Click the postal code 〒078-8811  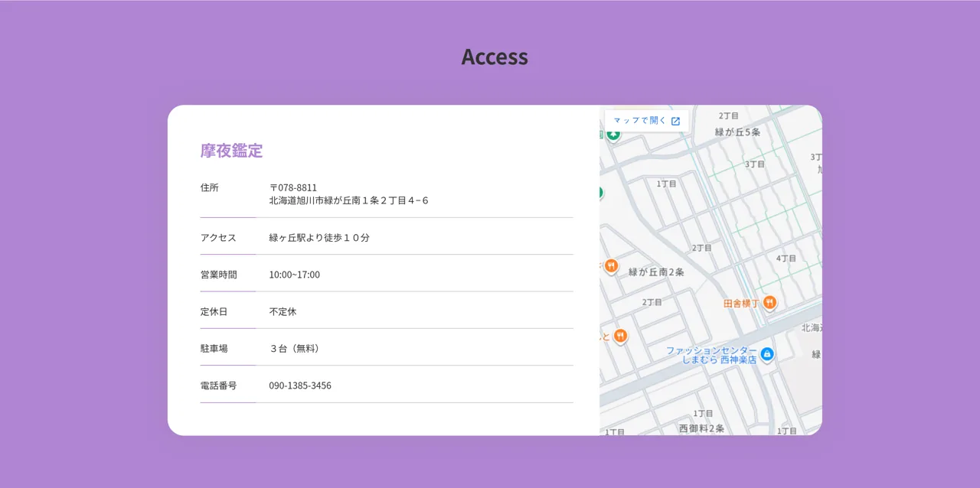coord(292,187)
